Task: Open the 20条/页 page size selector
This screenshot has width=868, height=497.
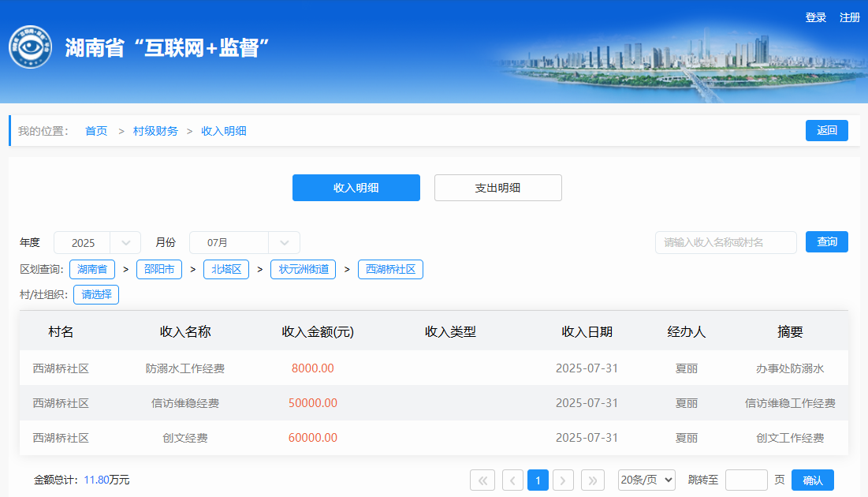Action: coord(646,480)
